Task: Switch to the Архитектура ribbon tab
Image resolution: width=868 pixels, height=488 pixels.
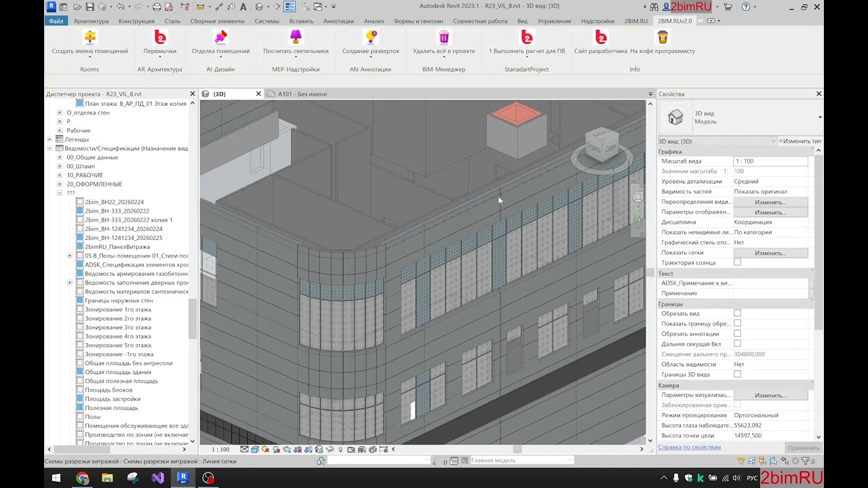Action: click(x=91, y=21)
